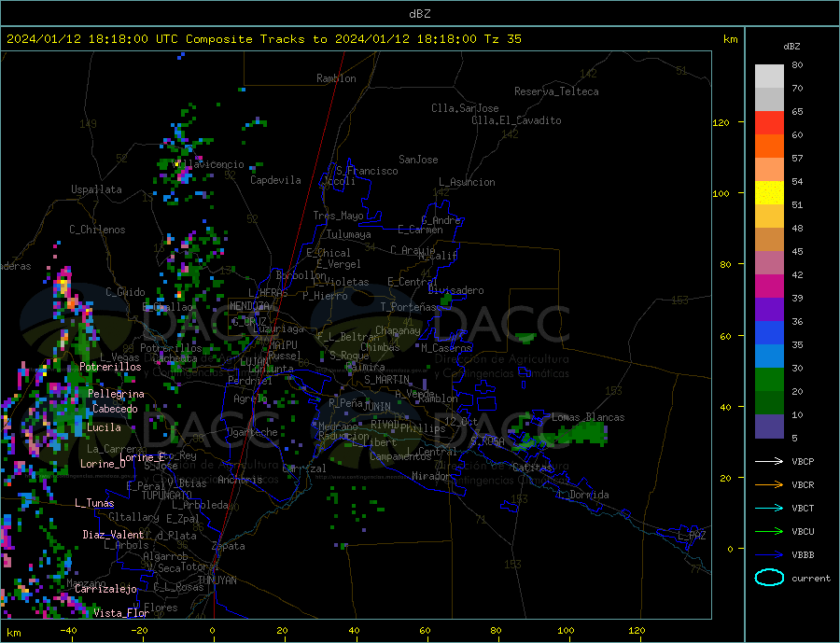Viewport: 840px width, 643px height.
Task: Click the Ugarteche label on map
Action: tap(252, 432)
